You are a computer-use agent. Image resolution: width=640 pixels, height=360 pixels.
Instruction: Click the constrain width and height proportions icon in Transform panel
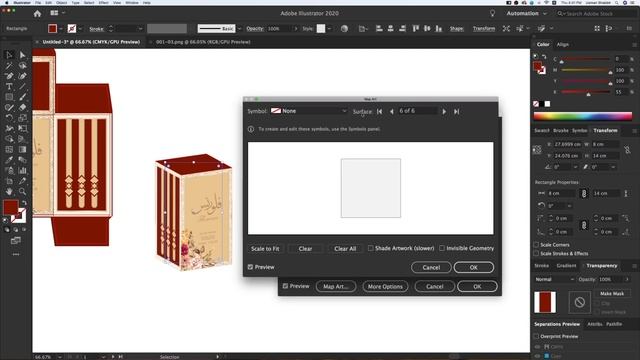point(627,150)
